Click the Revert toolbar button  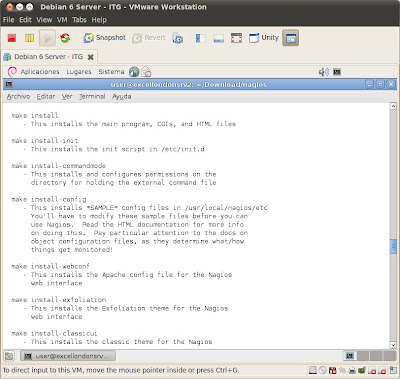(x=149, y=38)
